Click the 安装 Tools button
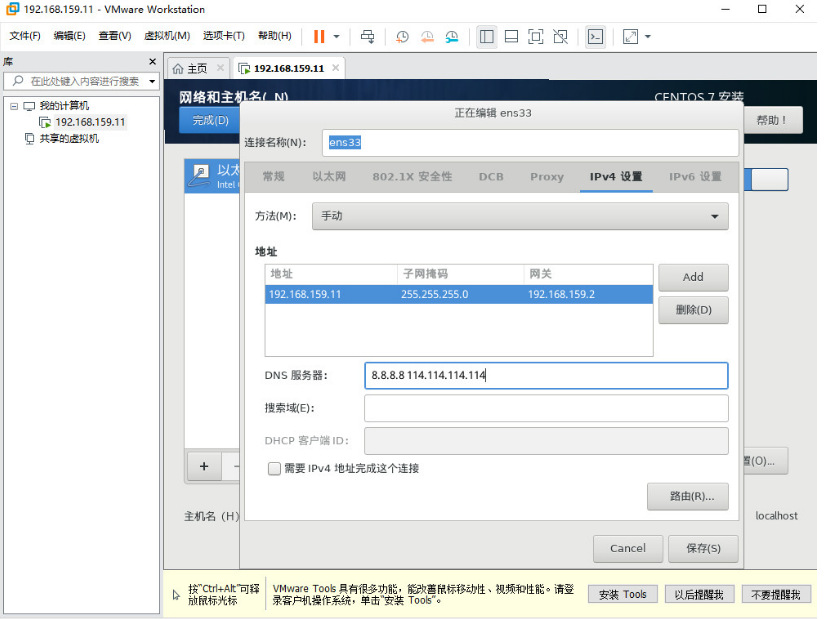This screenshot has height=619, width=825. [622, 595]
